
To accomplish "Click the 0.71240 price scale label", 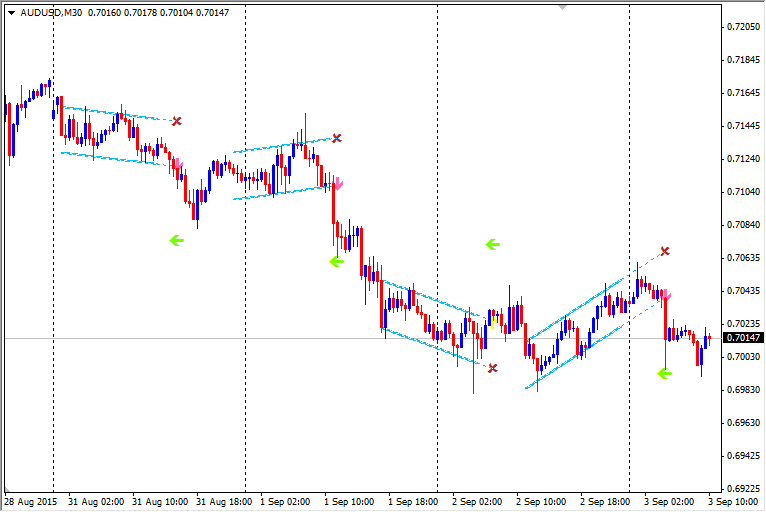I will pos(744,159).
